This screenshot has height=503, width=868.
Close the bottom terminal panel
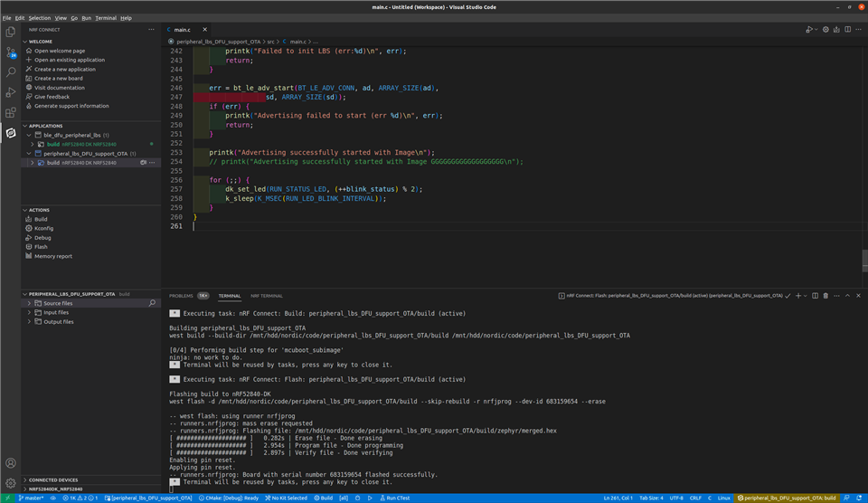(859, 296)
